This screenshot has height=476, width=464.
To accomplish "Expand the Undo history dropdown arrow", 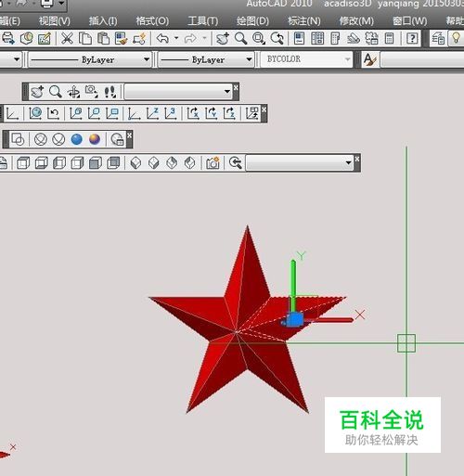I will click(176, 38).
